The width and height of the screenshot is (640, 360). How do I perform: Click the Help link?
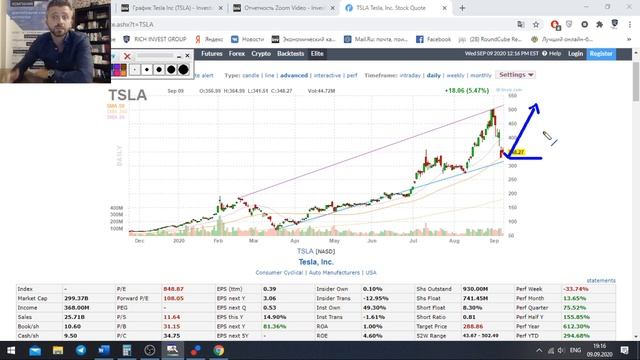click(x=552, y=53)
